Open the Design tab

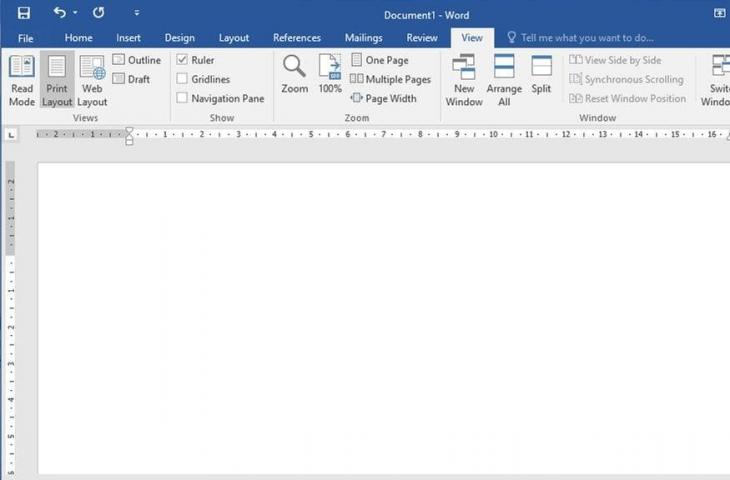pyautogui.click(x=179, y=38)
